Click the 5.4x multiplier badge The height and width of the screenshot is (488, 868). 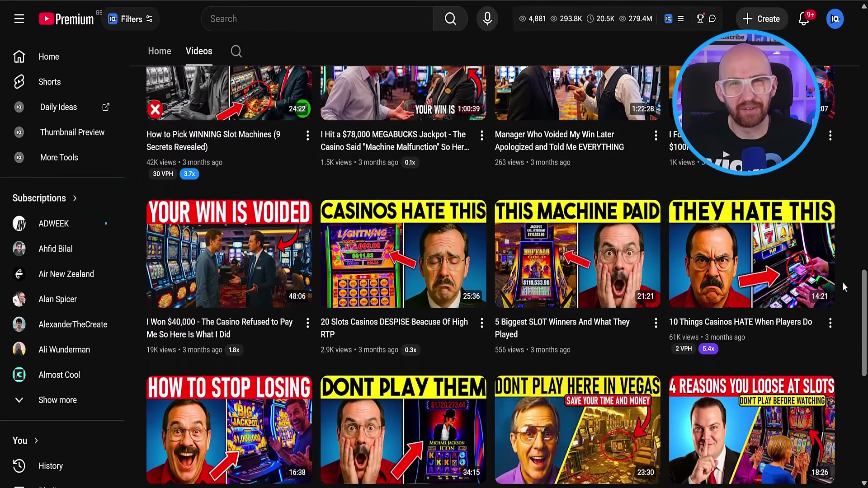coord(708,348)
